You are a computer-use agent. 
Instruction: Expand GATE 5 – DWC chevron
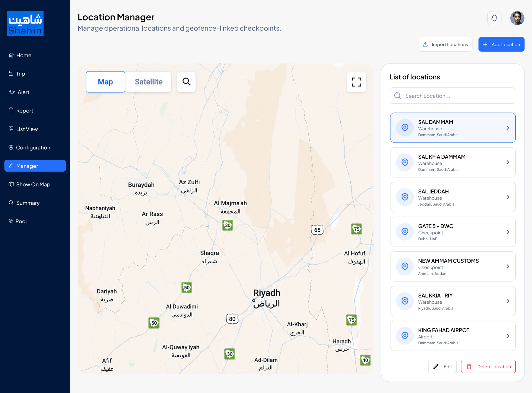[x=508, y=232]
